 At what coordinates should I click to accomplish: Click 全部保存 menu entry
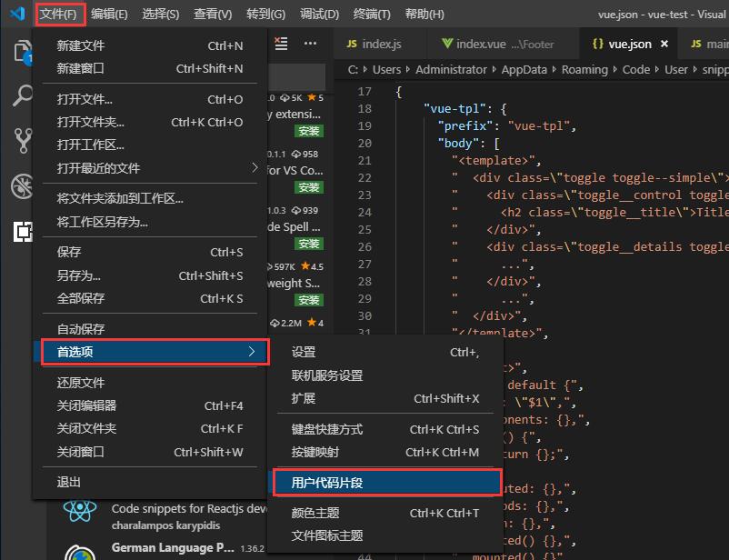[150, 298]
